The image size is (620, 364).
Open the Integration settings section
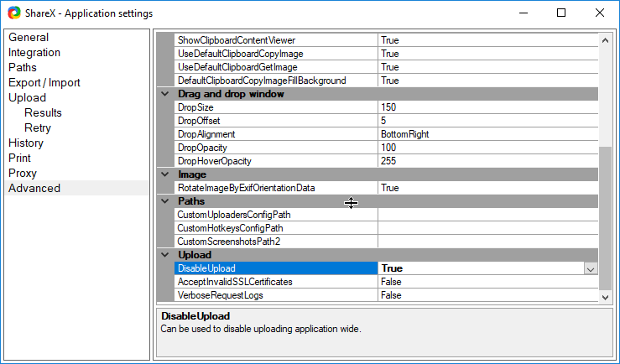tap(34, 52)
